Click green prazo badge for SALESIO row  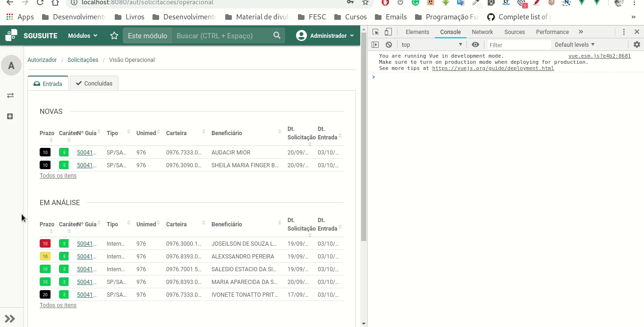[45, 269]
